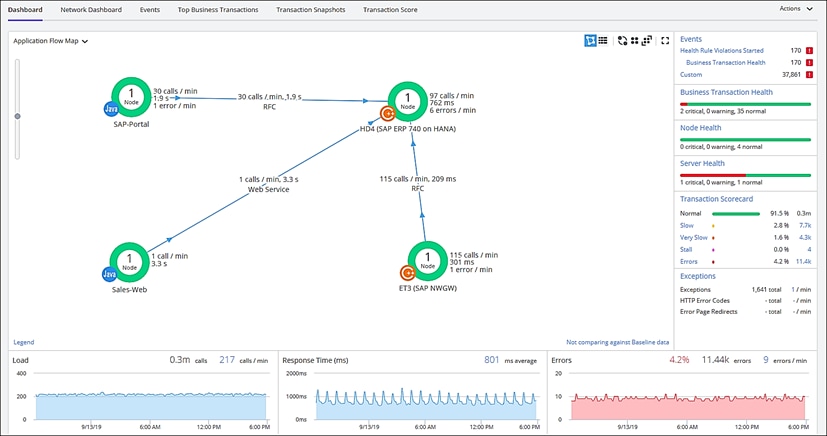Click red alert icon for Business Transaction Health
The image size is (827, 436).
click(810, 63)
